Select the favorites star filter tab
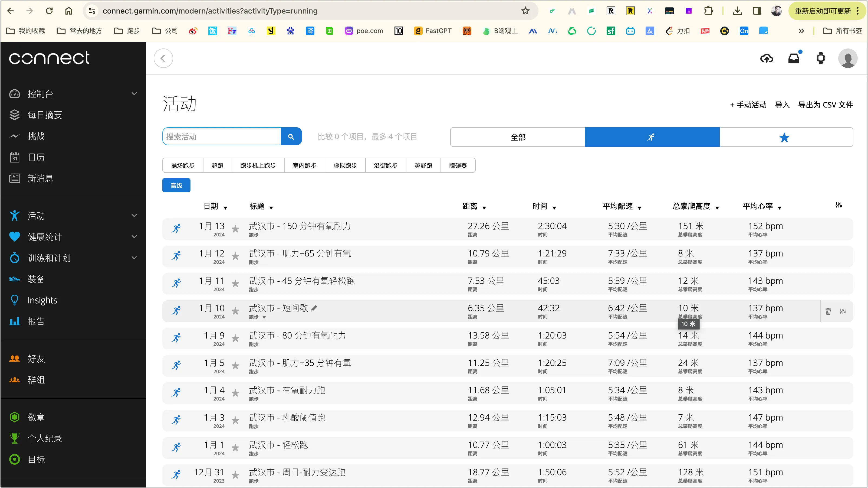The height and width of the screenshot is (488, 868). [x=784, y=137]
